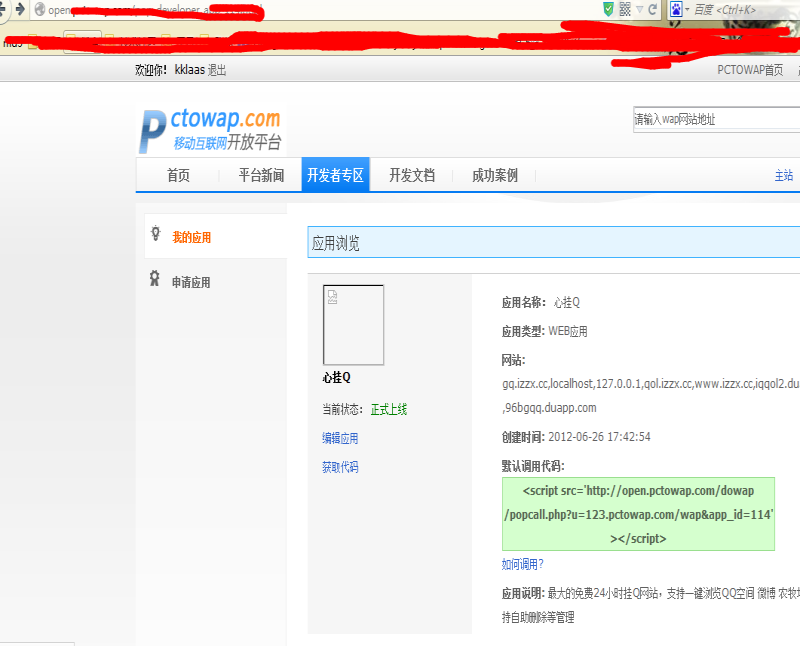Click the 如何调用? link
This screenshot has height=646, width=800.
click(522, 564)
